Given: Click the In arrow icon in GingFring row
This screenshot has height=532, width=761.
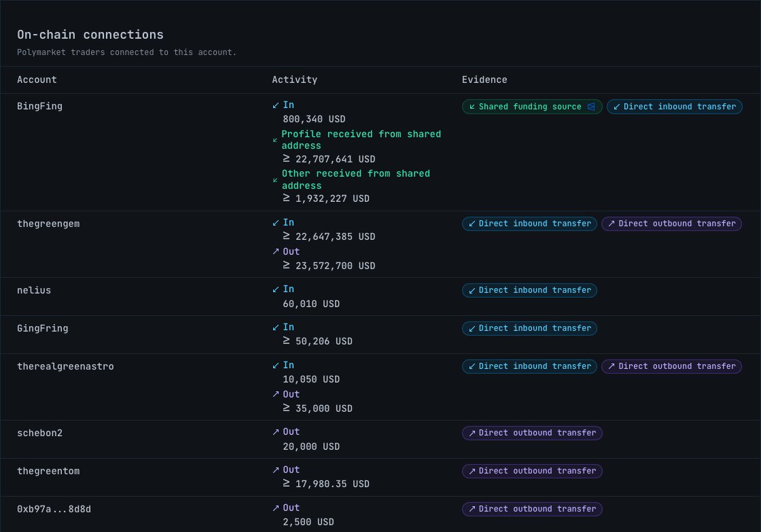Looking at the screenshot, I should (x=276, y=327).
